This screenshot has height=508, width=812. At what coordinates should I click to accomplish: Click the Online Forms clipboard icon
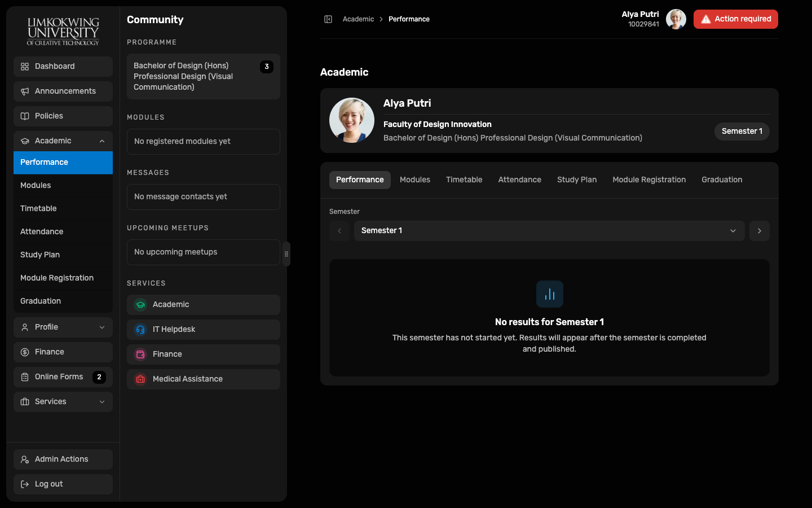point(25,377)
